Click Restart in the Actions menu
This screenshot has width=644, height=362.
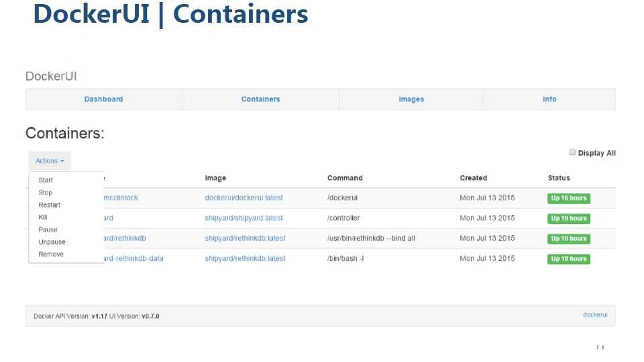coord(49,205)
